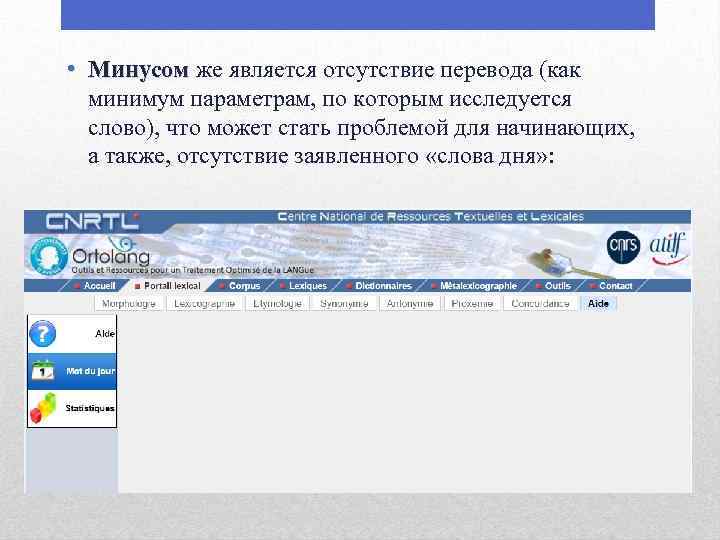Click the blue question mark Aide icon
The width and height of the screenshot is (720, 540).
42,334
